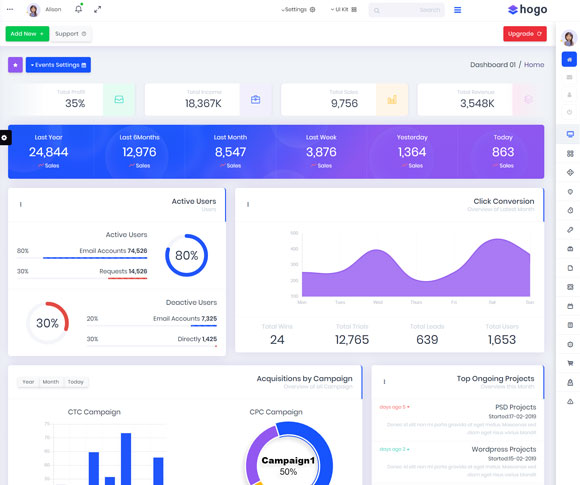Click the hogo logo
This screenshot has height=485, width=580.
(x=527, y=10)
